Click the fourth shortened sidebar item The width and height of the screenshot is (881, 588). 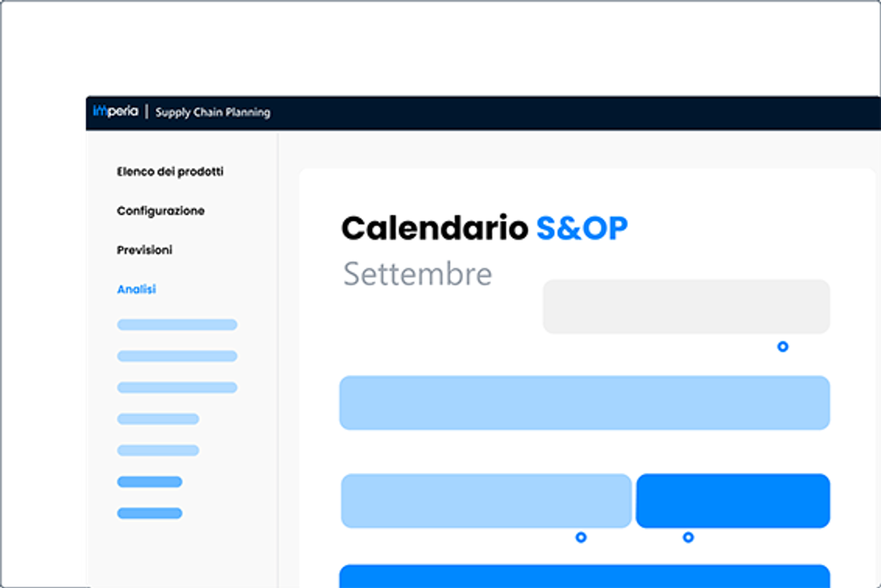point(158,418)
